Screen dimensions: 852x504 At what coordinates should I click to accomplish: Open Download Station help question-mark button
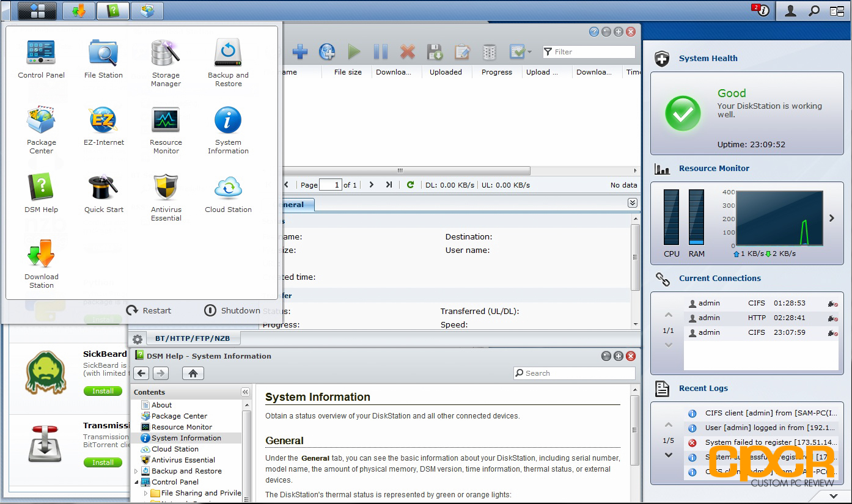593,32
